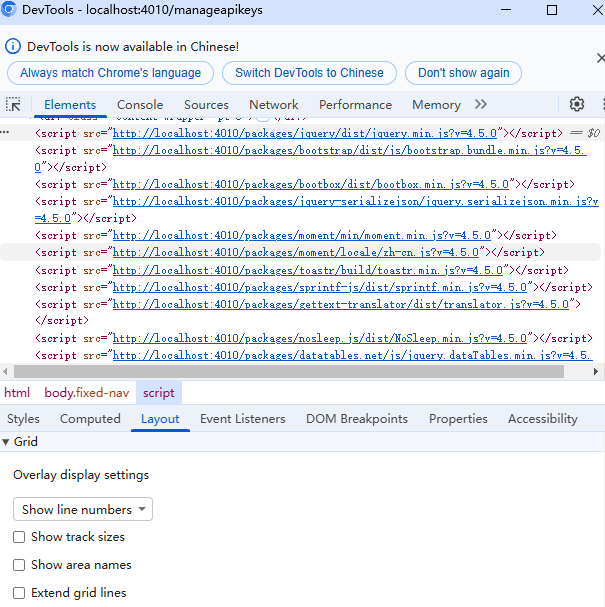Switch to the Computed pane
Screen dimensions: 605x607
[x=90, y=419]
